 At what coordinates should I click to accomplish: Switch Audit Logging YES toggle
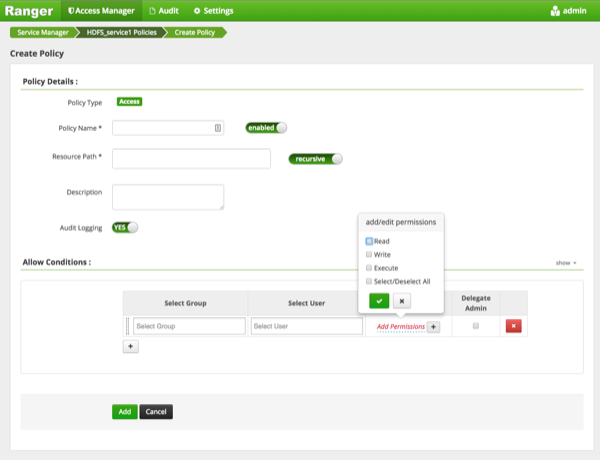click(x=125, y=227)
